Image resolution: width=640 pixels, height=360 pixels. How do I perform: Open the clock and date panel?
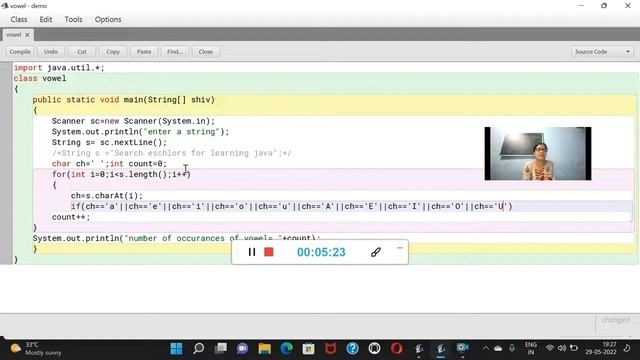pyautogui.click(x=602, y=349)
